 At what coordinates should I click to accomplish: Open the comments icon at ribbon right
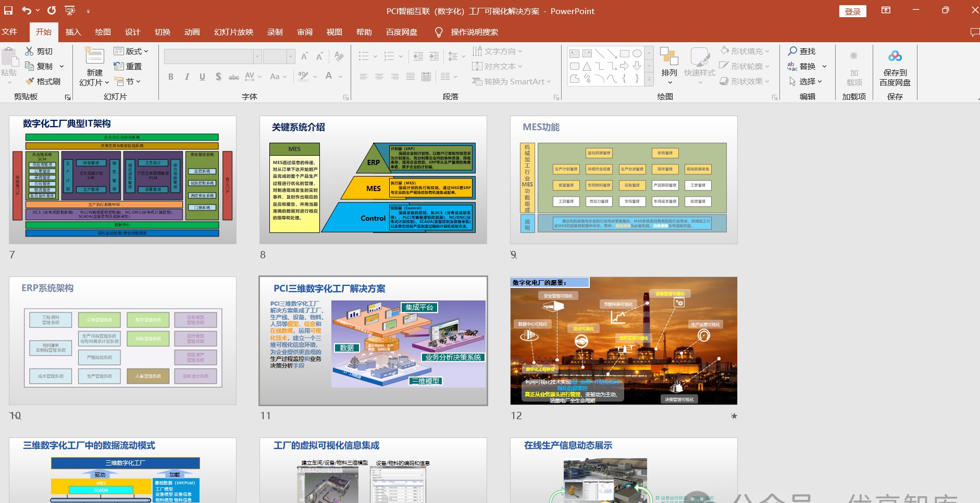[975, 32]
